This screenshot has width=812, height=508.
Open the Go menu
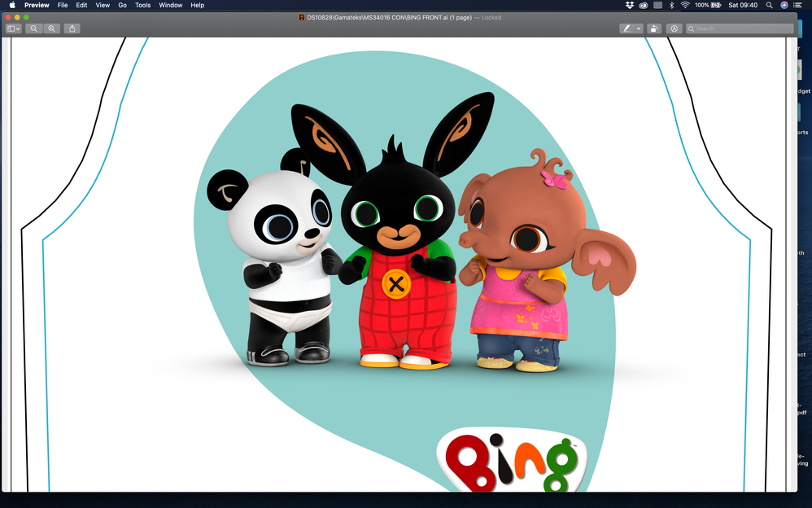click(x=123, y=5)
